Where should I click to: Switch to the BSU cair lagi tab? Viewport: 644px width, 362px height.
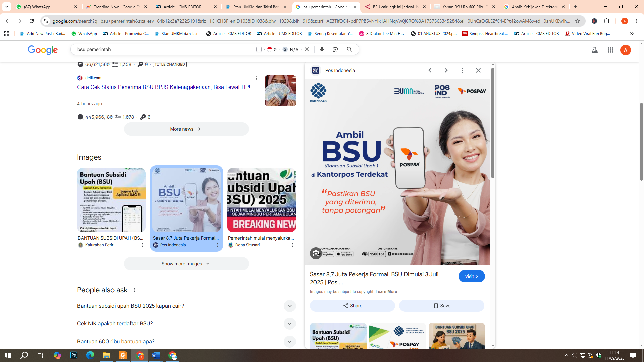396,7
